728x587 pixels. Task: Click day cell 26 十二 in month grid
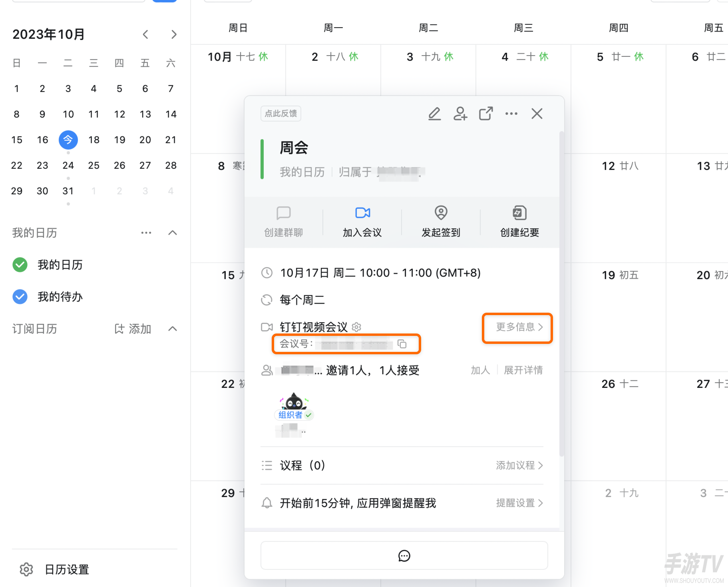pyautogui.click(x=619, y=426)
